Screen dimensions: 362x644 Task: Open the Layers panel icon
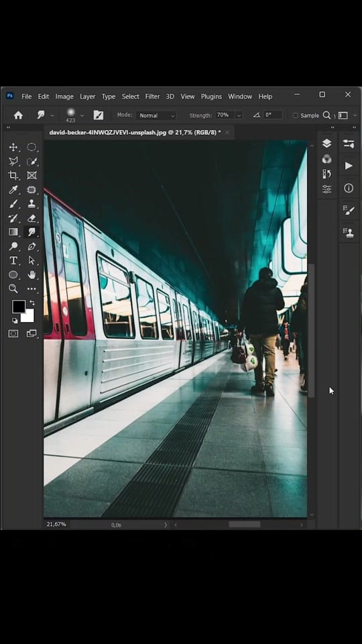[326, 143]
